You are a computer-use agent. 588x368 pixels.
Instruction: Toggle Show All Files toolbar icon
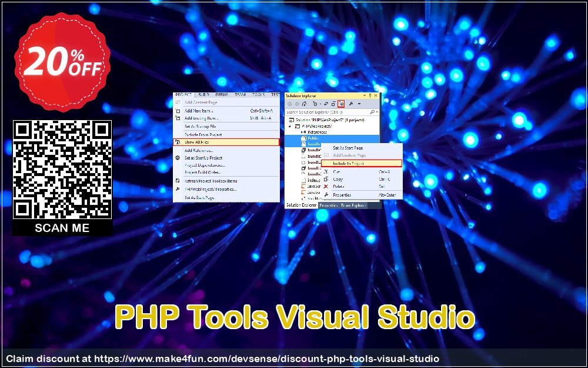tap(341, 104)
